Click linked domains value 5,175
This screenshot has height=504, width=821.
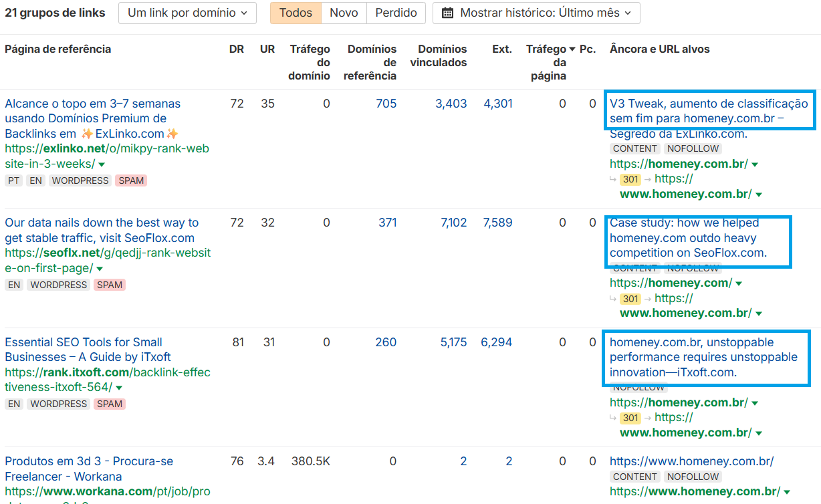tap(454, 342)
